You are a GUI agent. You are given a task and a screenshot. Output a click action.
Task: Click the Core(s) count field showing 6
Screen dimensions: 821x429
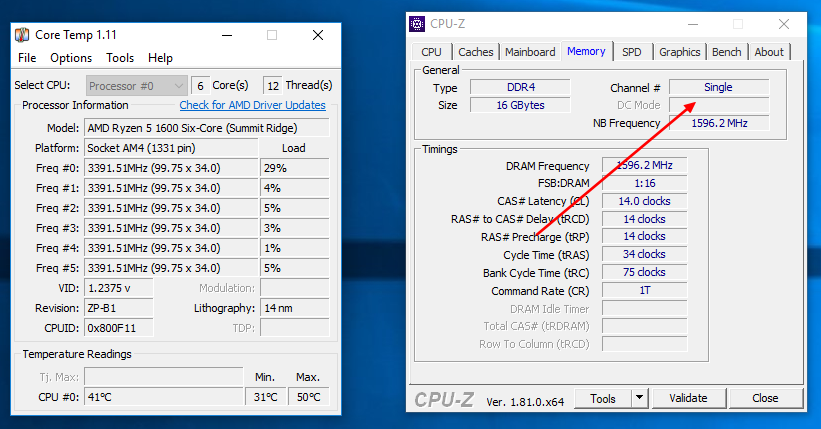coord(201,85)
